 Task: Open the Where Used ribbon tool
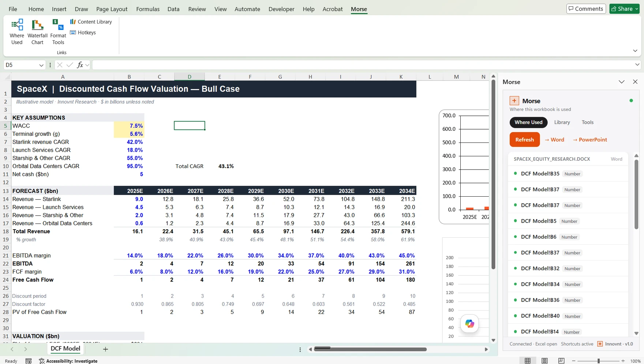(x=17, y=32)
